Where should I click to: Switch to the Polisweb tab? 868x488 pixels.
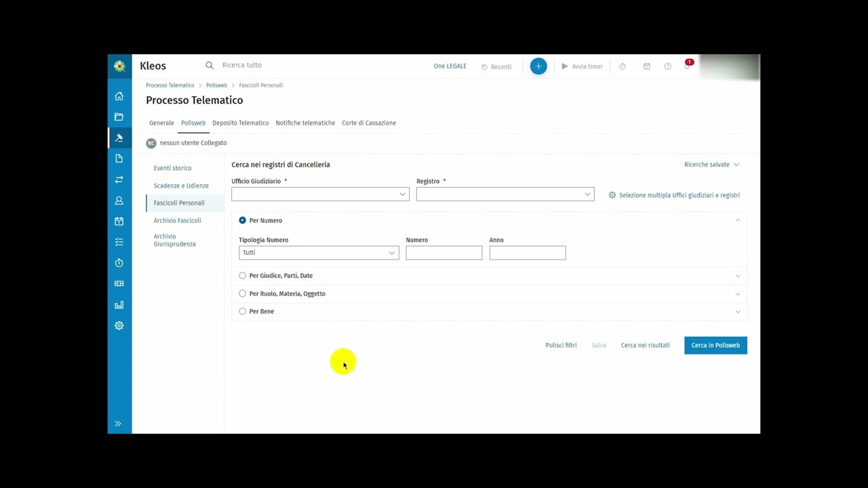pyautogui.click(x=193, y=123)
